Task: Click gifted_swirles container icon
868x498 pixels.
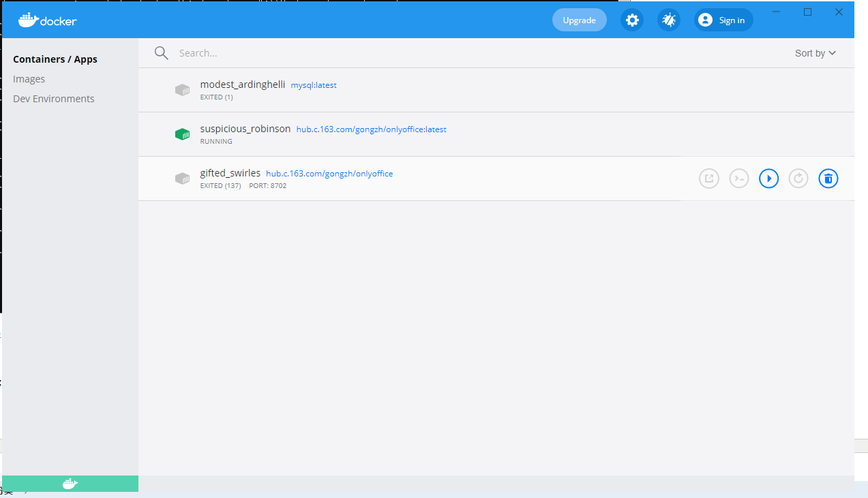Action: tap(182, 178)
